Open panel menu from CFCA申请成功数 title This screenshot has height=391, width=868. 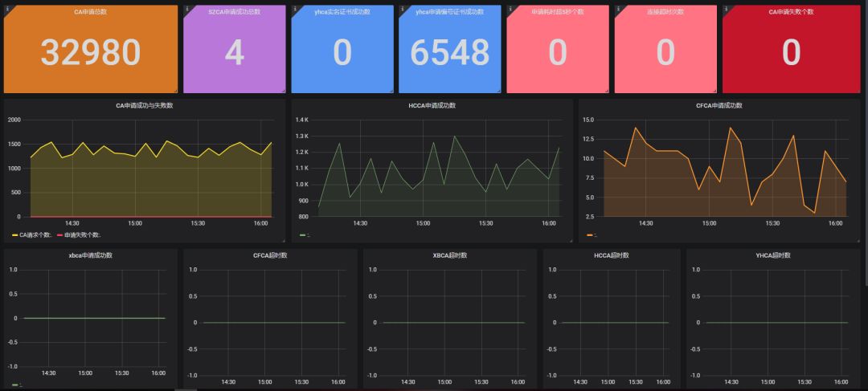point(719,106)
